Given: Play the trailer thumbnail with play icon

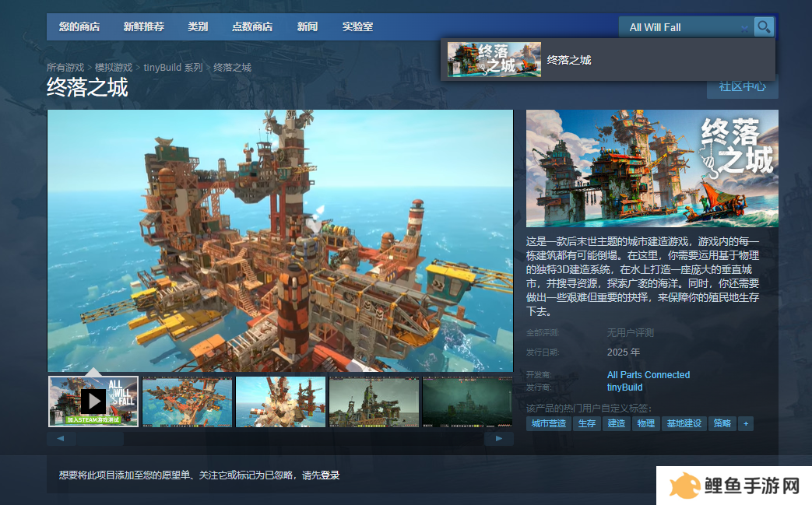Looking at the screenshot, I should tap(93, 402).
